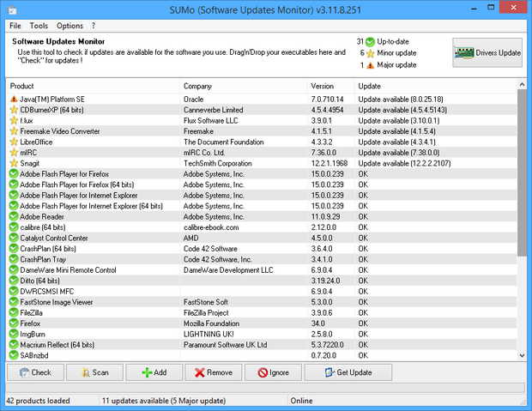The image size is (532, 411).
Task: Sort list by the Company column header
Action: pyautogui.click(x=244, y=86)
